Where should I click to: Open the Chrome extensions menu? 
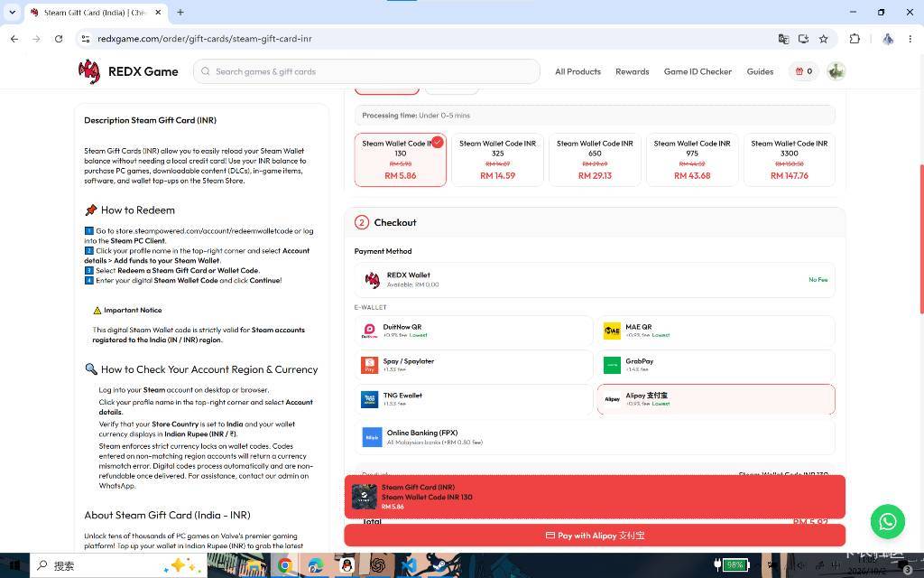855,39
